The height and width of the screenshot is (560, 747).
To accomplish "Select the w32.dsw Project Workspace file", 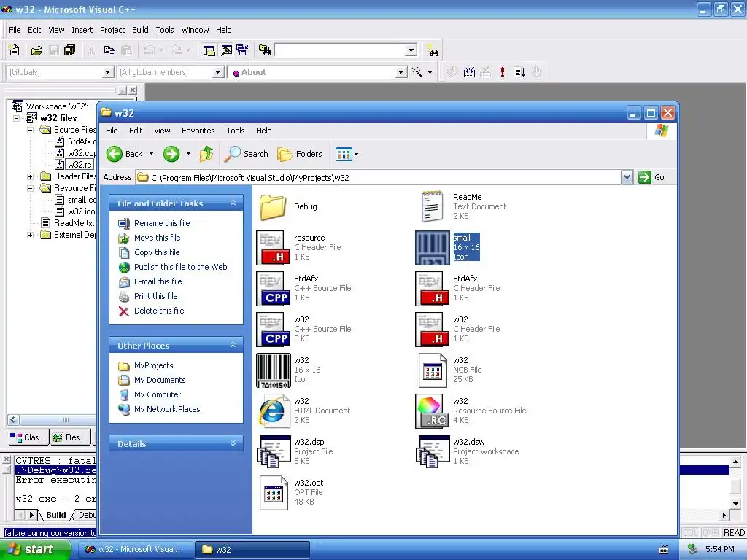I will [433, 451].
